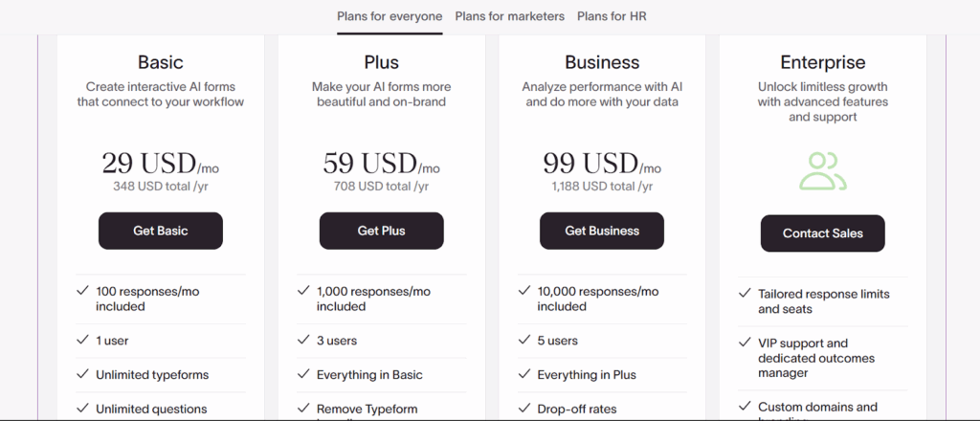Viewport: 980px width, 421px height.
Task: Click checkmark beside 100 responses/mo included
Action: tap(82, 291)
